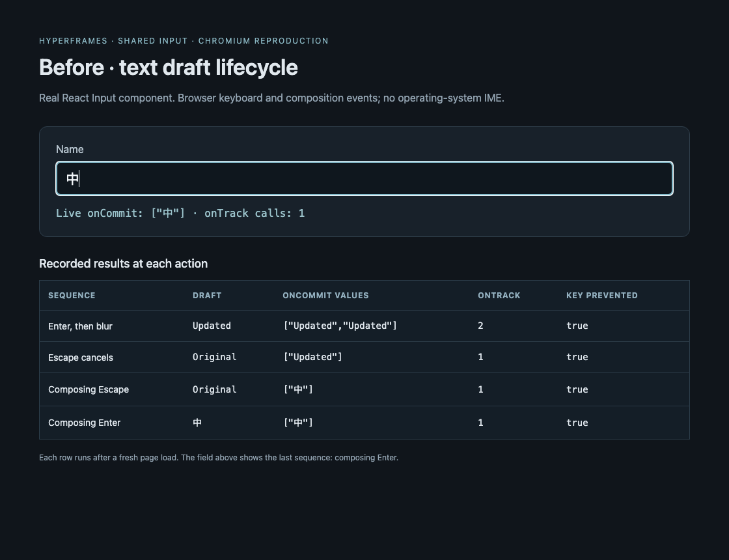Select 'true' in Enter, then blur row

point(577,326)
